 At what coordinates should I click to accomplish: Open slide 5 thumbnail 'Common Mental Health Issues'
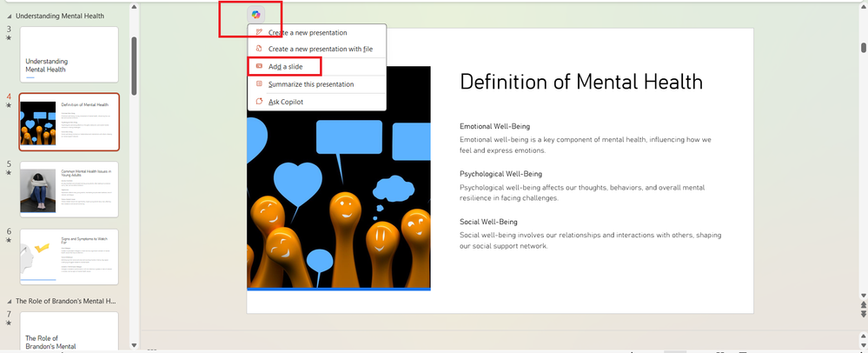(x=70, y=190)
